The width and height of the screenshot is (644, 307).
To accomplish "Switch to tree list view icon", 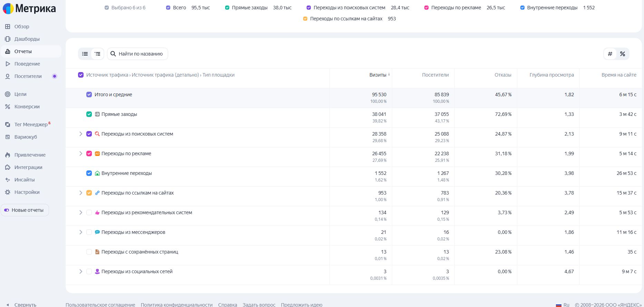I will [98, 54].
